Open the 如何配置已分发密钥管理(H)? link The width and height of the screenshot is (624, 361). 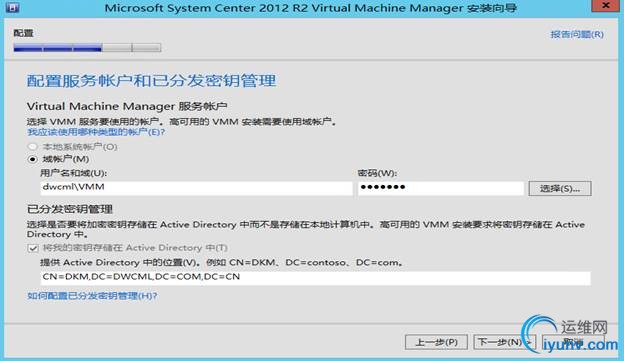point(92,296)
